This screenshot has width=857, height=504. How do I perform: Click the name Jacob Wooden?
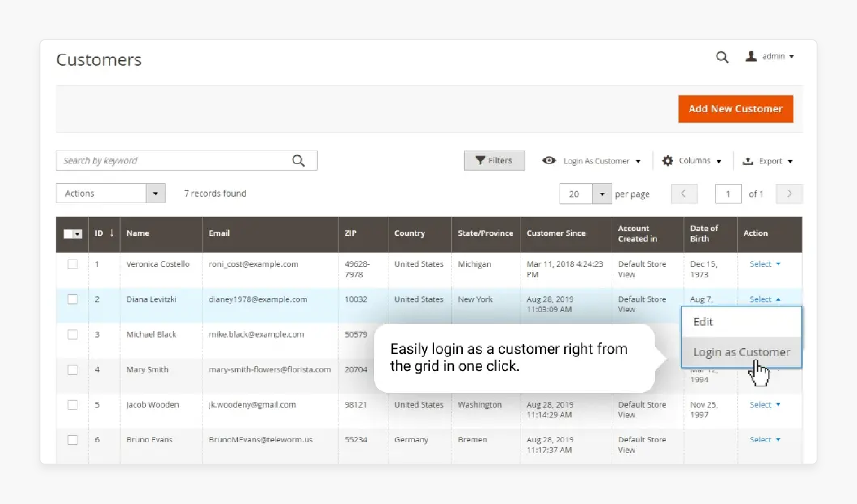click(152, 404)
